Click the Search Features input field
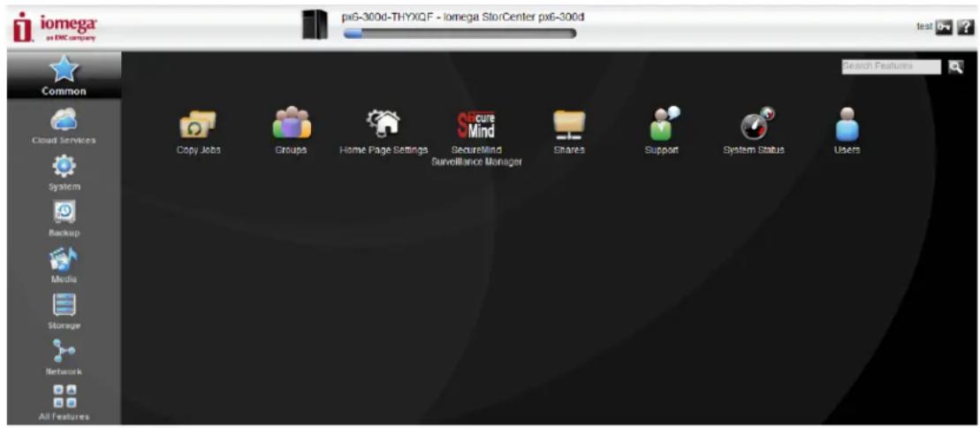The width and height of the screenshot is (980, 428). click(891, 66)
